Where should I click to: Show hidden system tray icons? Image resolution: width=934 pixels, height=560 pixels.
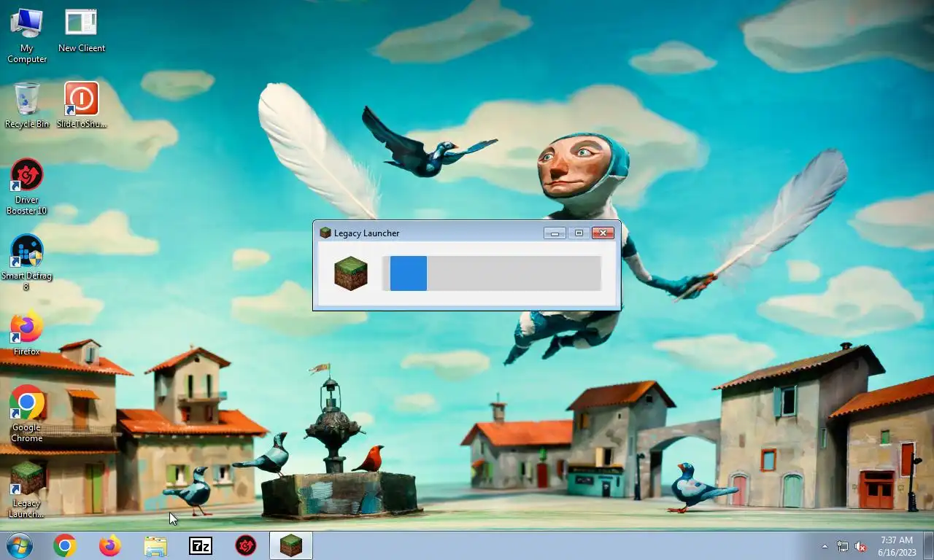point(825,546)
